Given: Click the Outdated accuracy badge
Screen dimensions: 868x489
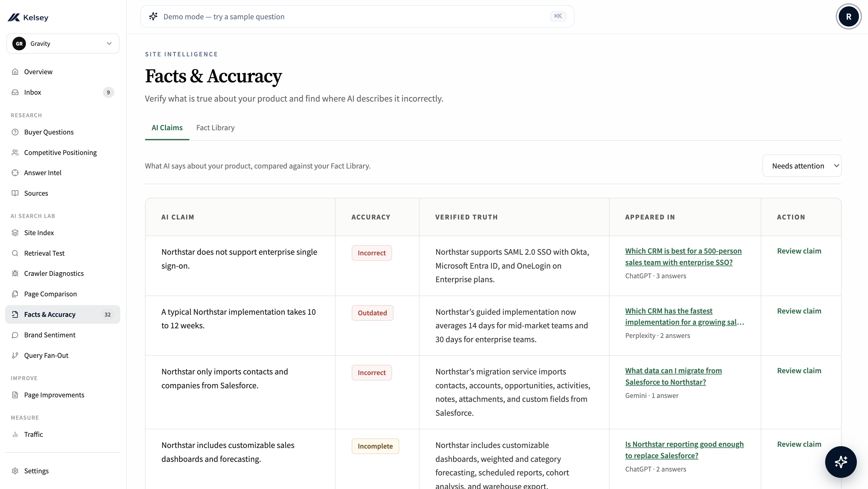Looking at the screenshot, I should [372, 313].
